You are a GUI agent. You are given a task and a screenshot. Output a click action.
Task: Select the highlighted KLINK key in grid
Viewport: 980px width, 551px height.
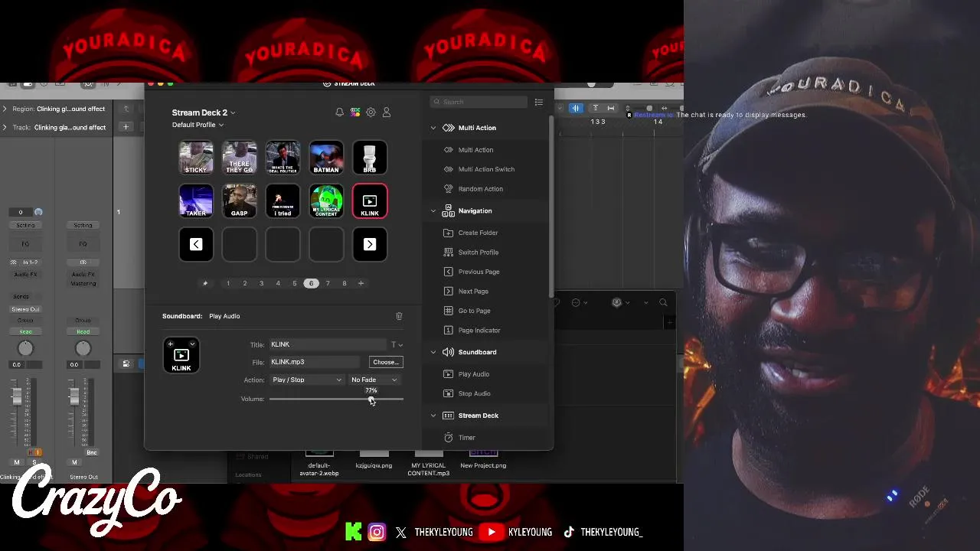pos(370,201)
